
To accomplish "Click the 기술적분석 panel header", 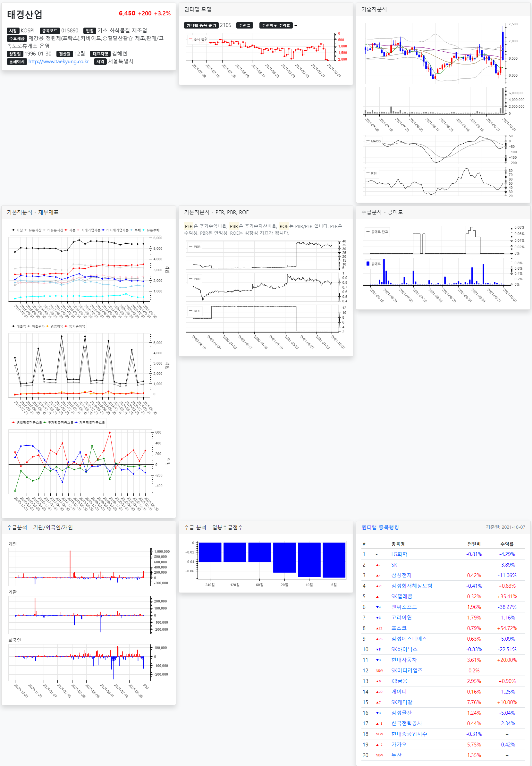I will click(443, 9).
